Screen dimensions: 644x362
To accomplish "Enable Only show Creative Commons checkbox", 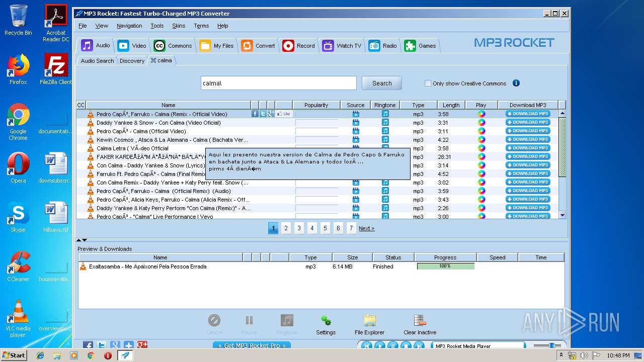I will [x=428, y=83].
